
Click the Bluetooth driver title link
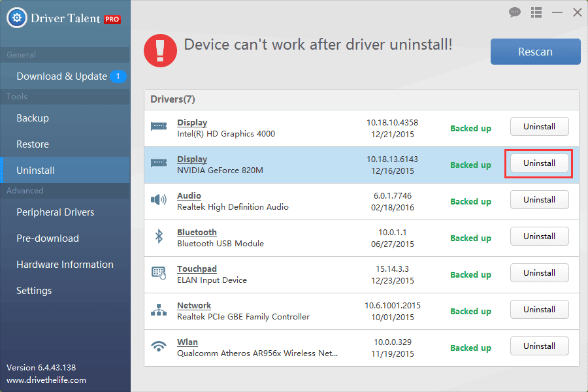[197, 233]
